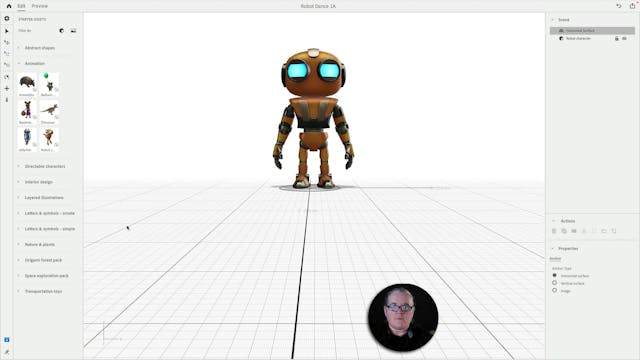Select the Robot character asset thumbnail

[49, 140]
